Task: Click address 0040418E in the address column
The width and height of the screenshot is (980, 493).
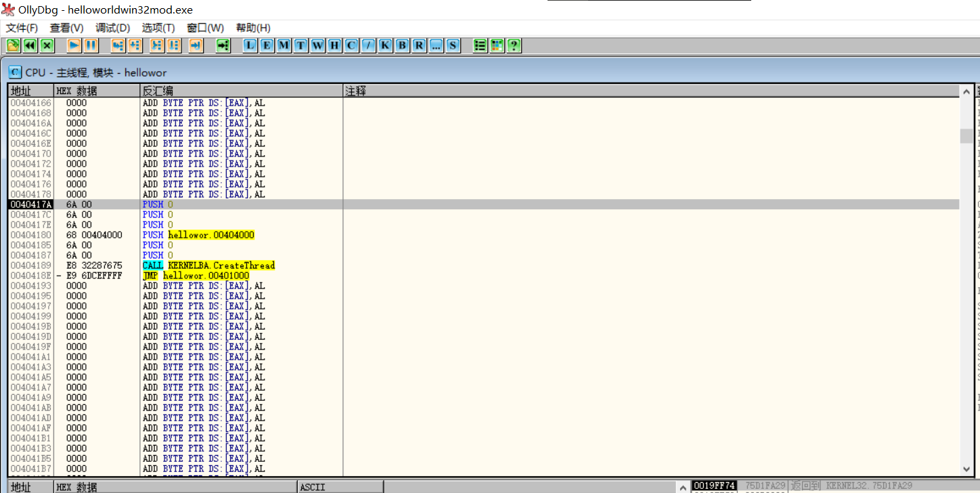Action: coord(31,276)
